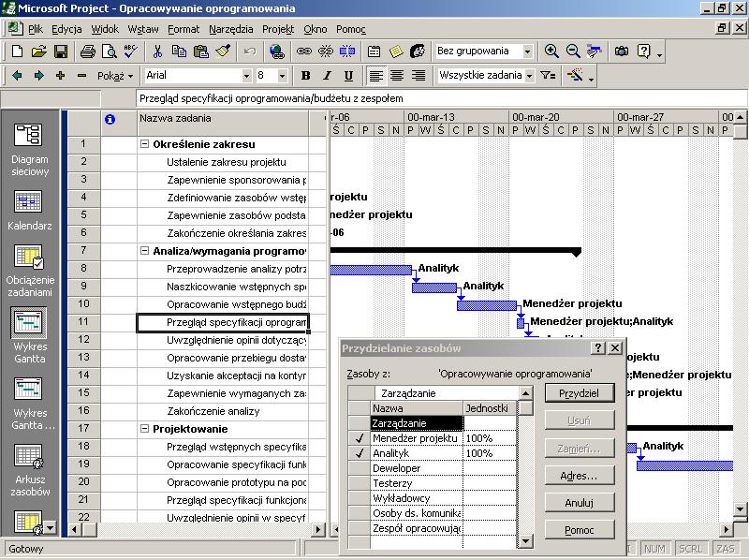Open Print Preview icon
749x560 pixels.
[110, 52]
